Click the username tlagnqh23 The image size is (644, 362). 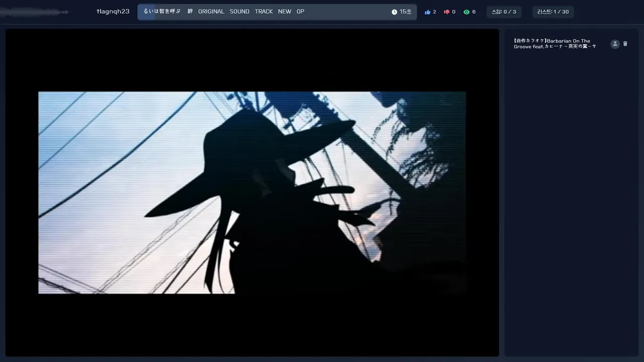coord(113,12)
